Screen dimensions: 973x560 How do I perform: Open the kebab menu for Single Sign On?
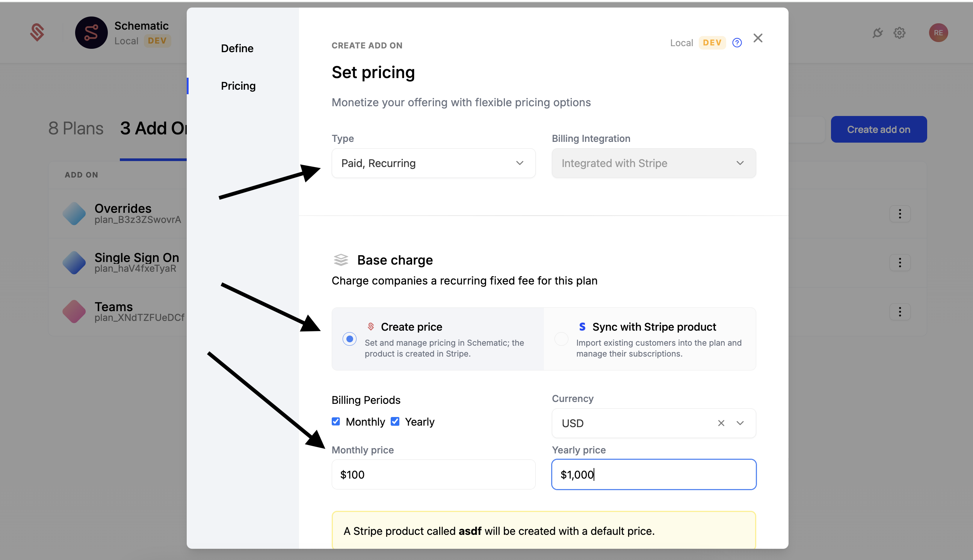[x=900, y=263]
